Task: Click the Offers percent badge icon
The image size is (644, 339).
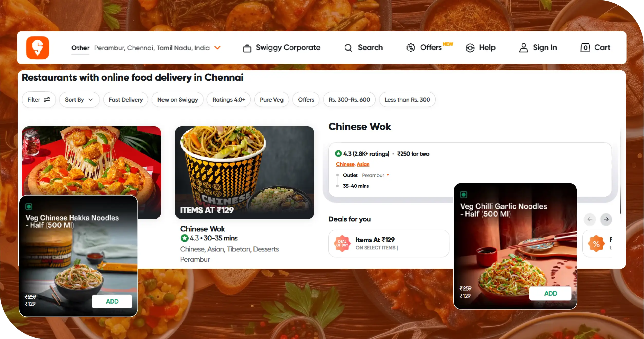Action: click(x=411, y=48)
